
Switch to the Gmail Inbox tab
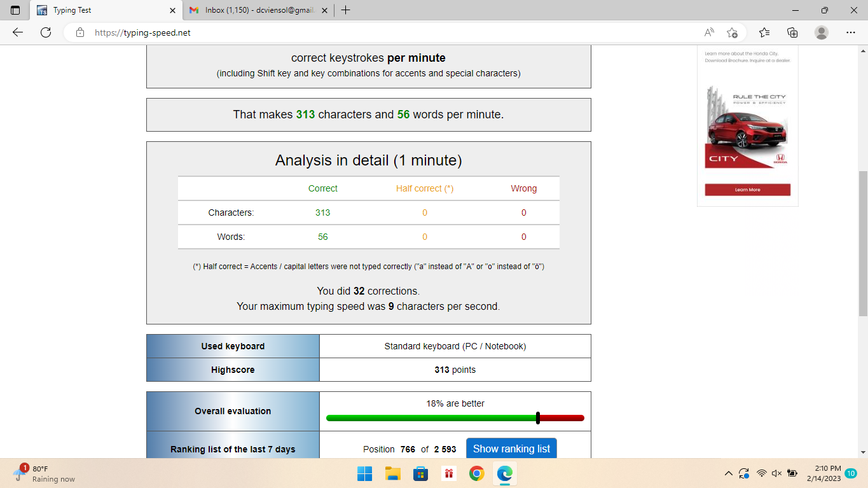point(258,10)
